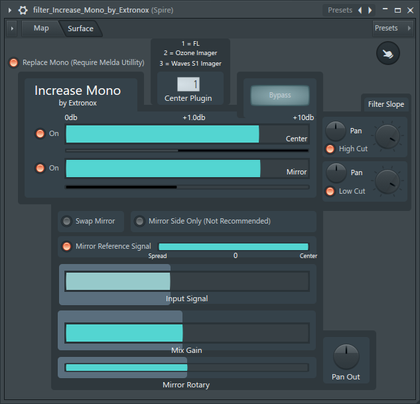This screenshot has width=420, height=404.
Task: Click the thin slider under Center bar
Action: (x=187, y=151)
